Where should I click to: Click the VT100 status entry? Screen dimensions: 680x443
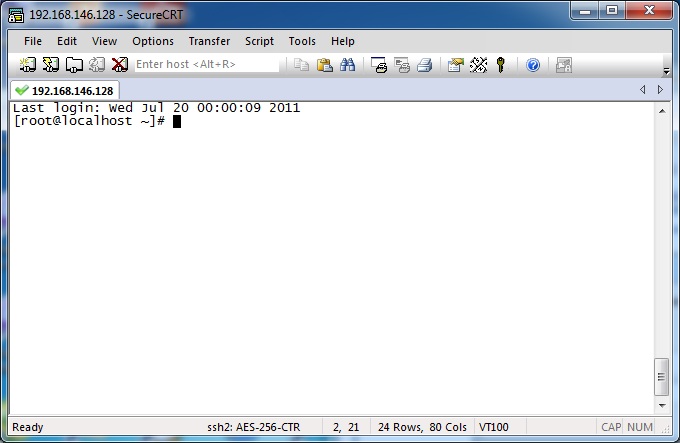tap(494, 427)
